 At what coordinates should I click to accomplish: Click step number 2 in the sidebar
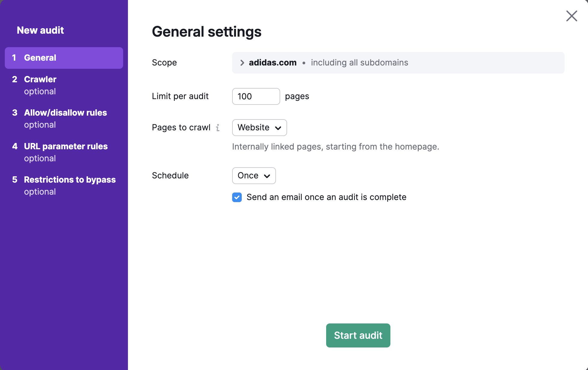pyautogui.click(x=15, y=79)
